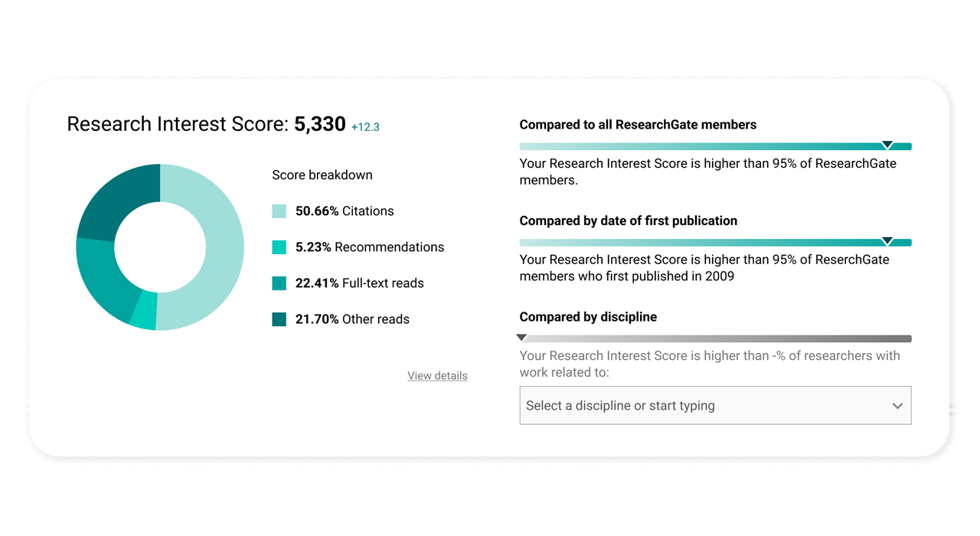Screen dimensions: 980x536
Task: Click the Compared by discipline heading
Action: click(x=588, y=317)
